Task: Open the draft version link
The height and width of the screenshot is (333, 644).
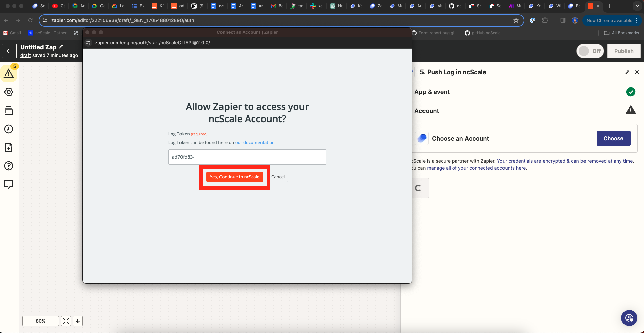Action: 26,55
